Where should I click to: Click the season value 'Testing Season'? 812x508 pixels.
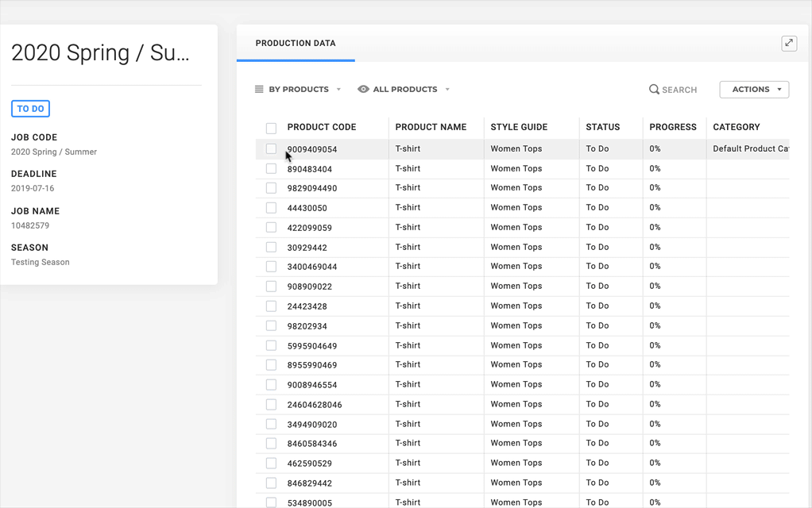[41, 262]
